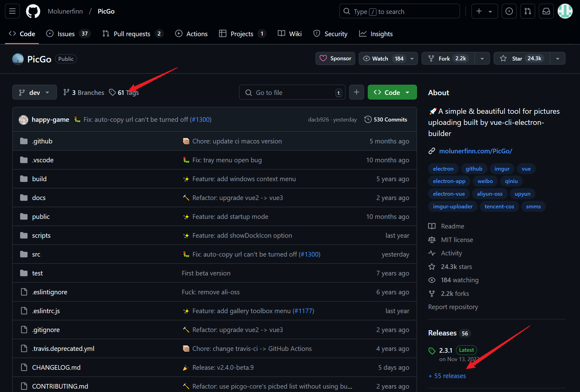This screenshot has height=392, width=580.
Task: Expand the Star lists dropdown arrow
Action: pyautogui.click(x=558, y=58)
